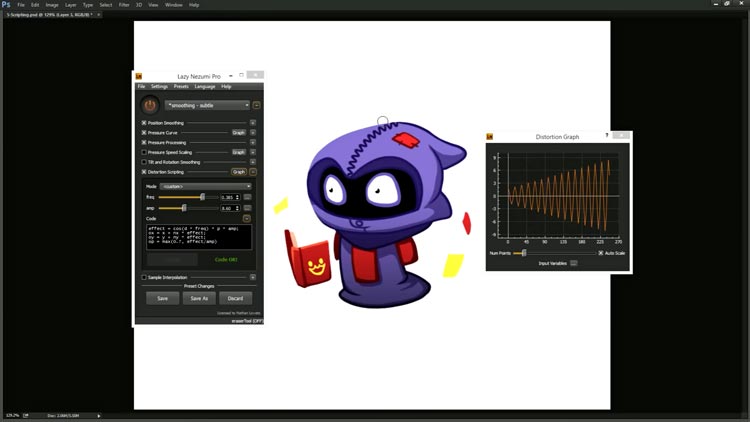Open the Filter menu in Photoshop
The width and height of the screenshot is (750, 422).
coord(124,5)
